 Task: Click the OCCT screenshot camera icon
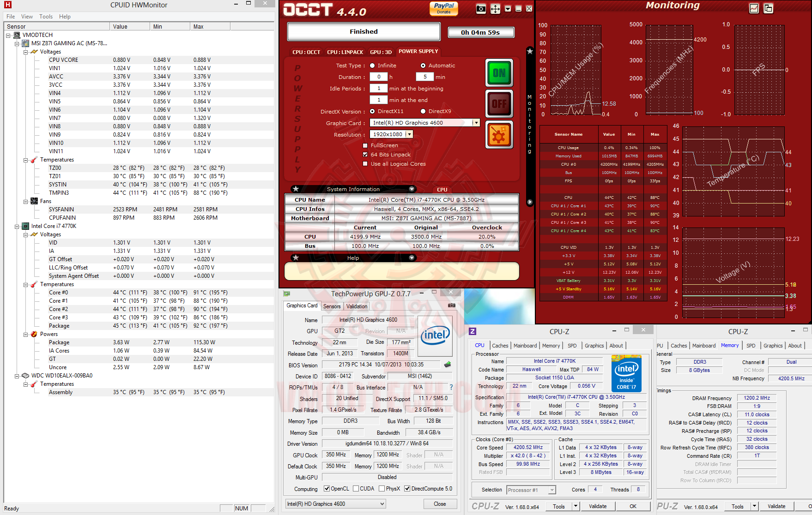(481, 9)
